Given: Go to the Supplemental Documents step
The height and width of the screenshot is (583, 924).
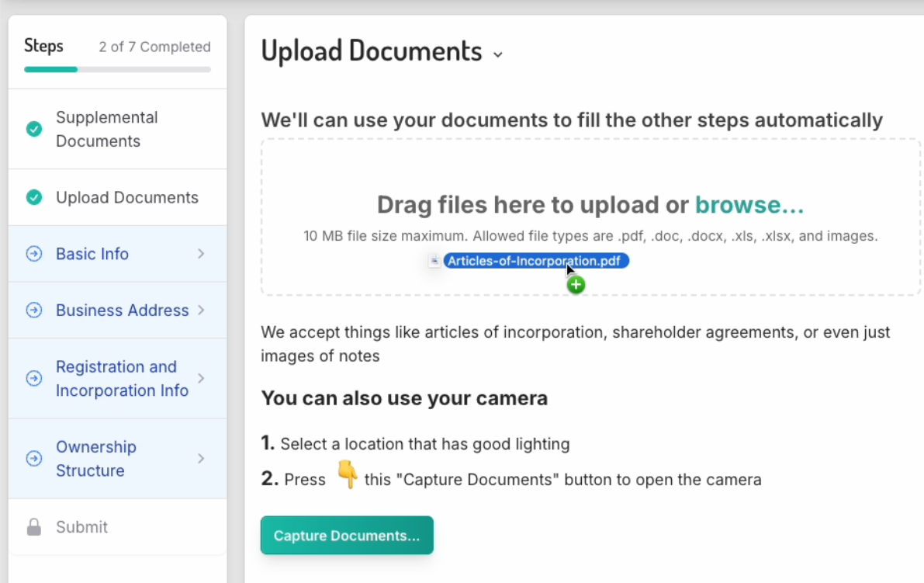Looking at the screenshot, I should (x=106, y=129).
